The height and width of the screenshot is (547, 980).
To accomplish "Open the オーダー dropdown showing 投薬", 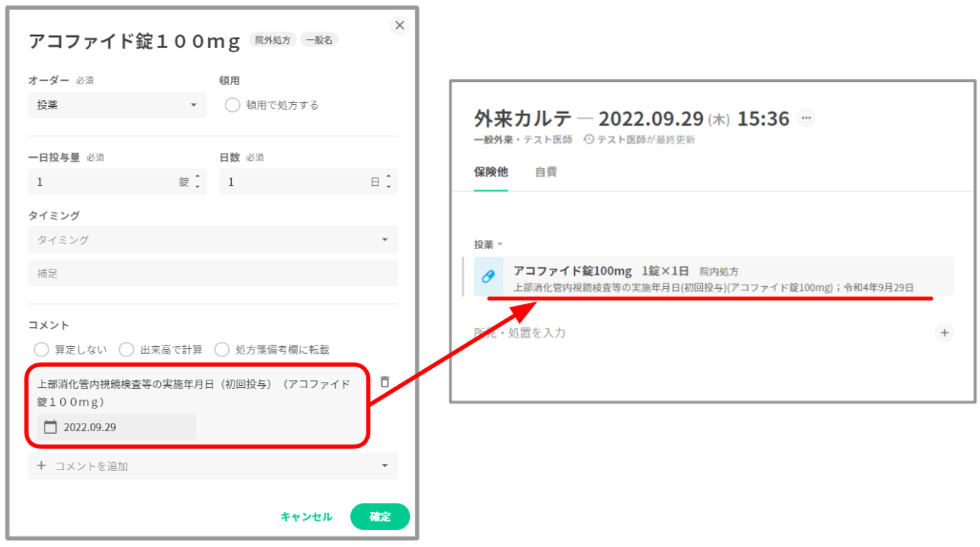I will [x=117, y=105].
